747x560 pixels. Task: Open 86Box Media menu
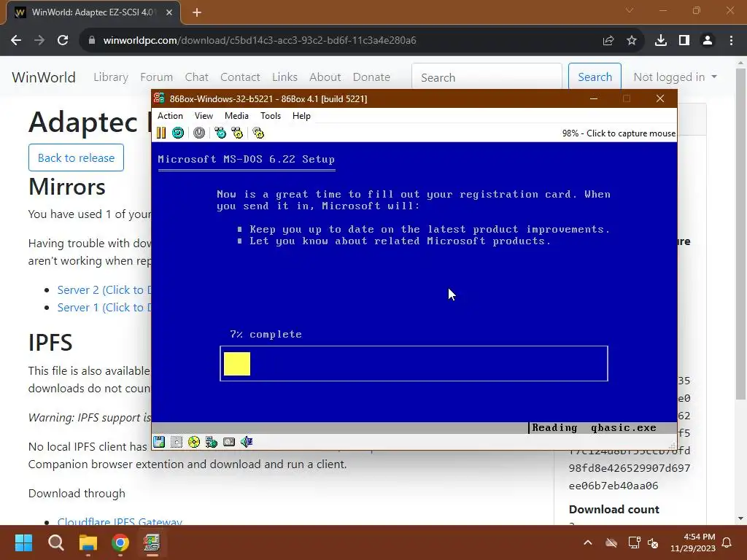coord(236,116)
